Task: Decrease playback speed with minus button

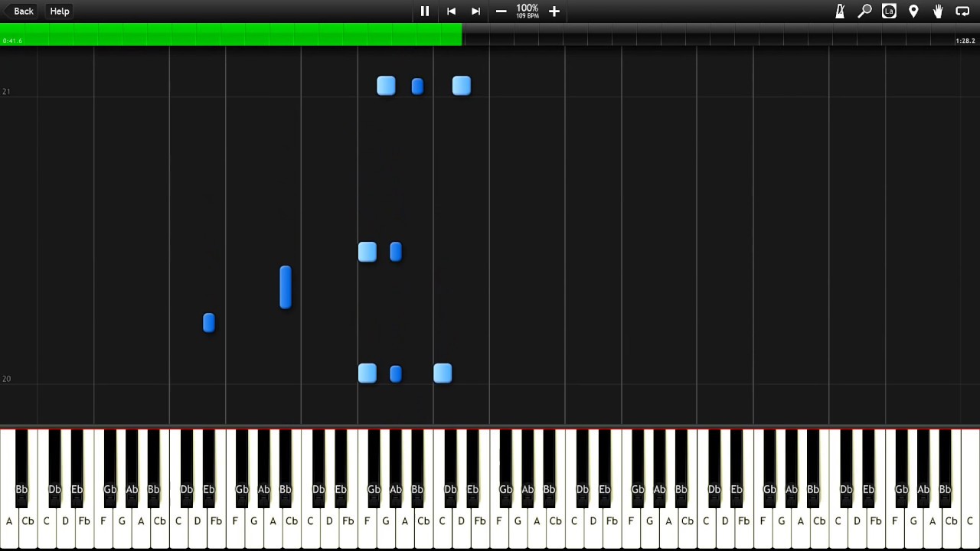Action: click(x=501, y=11)
